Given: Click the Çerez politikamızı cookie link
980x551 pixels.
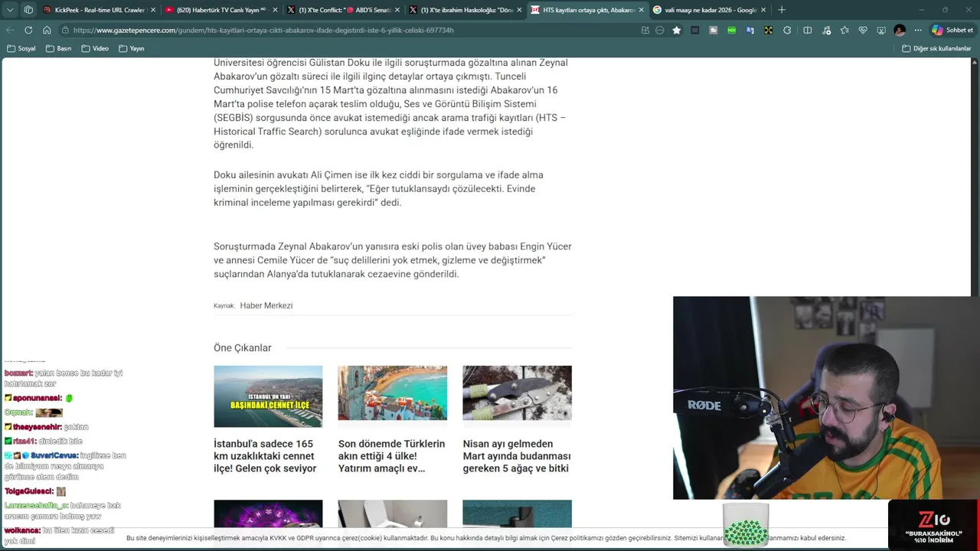Looking at the screenshot, I should click(578, 538).
